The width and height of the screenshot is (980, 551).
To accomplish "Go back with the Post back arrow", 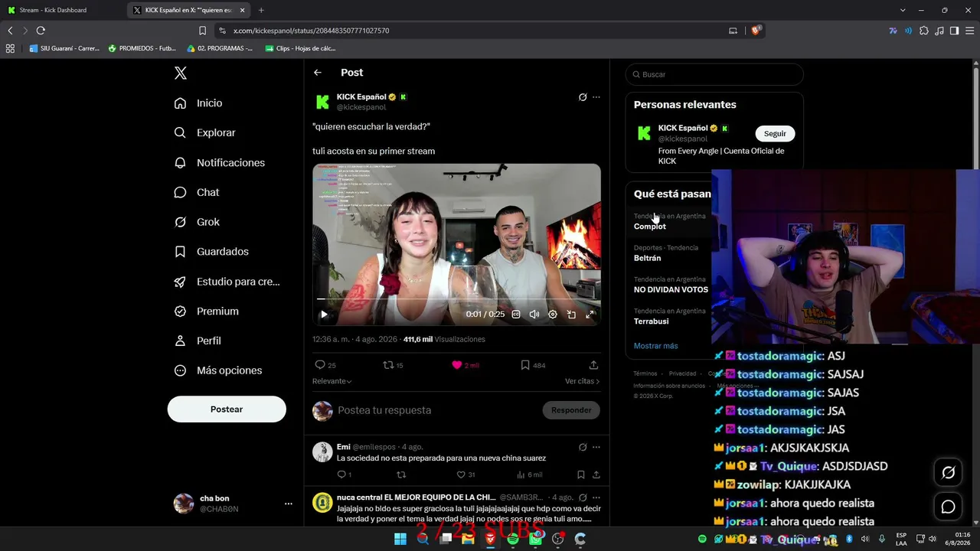I will click(318, 73).
